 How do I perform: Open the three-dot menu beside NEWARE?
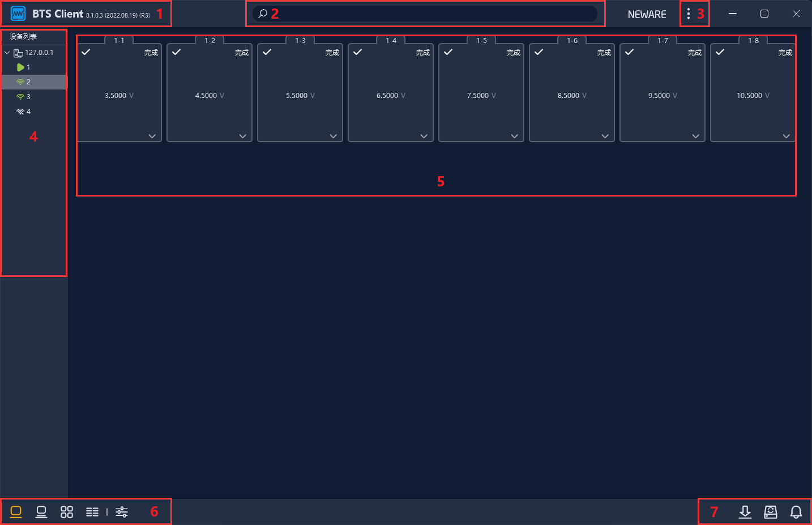point(689,14)
